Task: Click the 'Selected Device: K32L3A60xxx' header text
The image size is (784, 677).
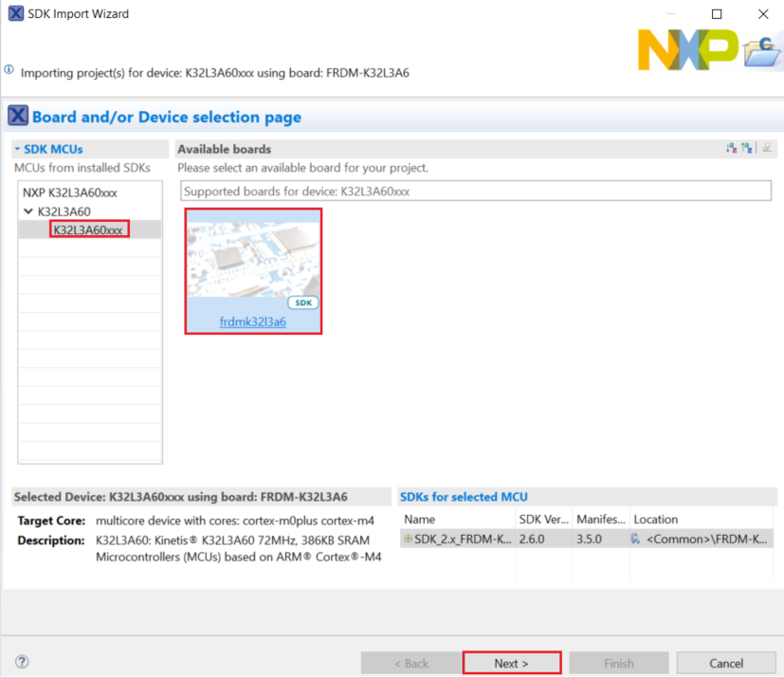Action: tap(180, 497)
